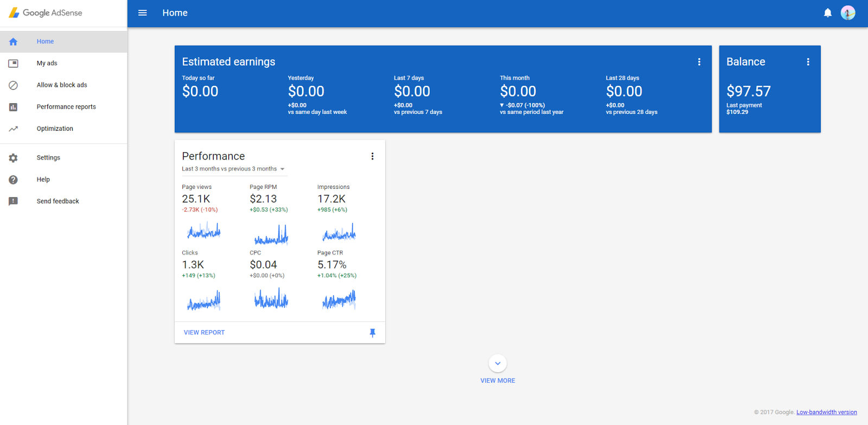The width and height of the screenshot is (868, 425).
Task: Pin the Performance card
Action: pyautogui.click(x=372, y=333)
